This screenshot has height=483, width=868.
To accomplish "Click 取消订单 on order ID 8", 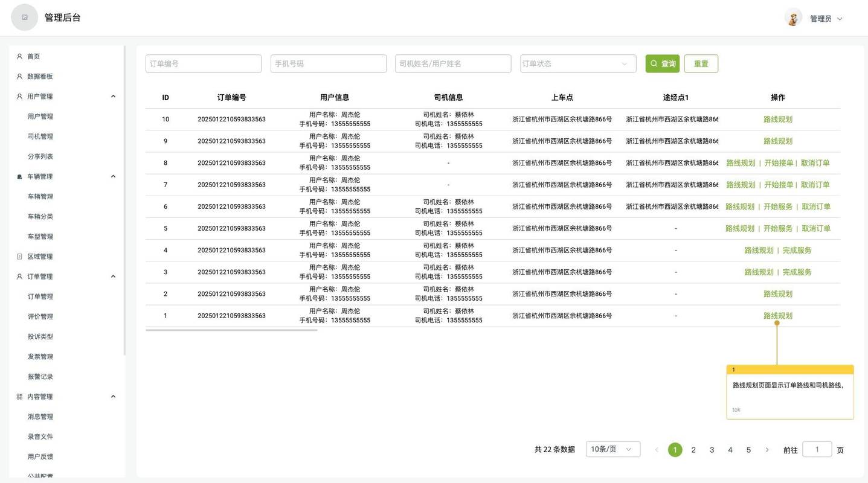I will coord(814,162).
